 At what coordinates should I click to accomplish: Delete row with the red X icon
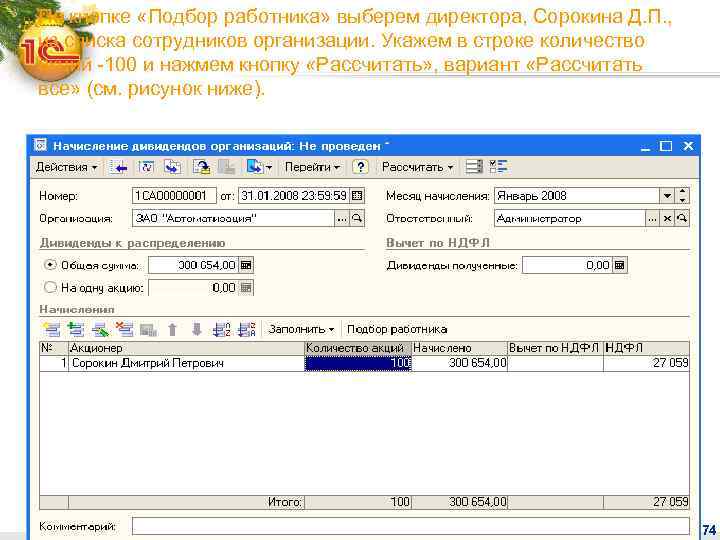point(124,329)
